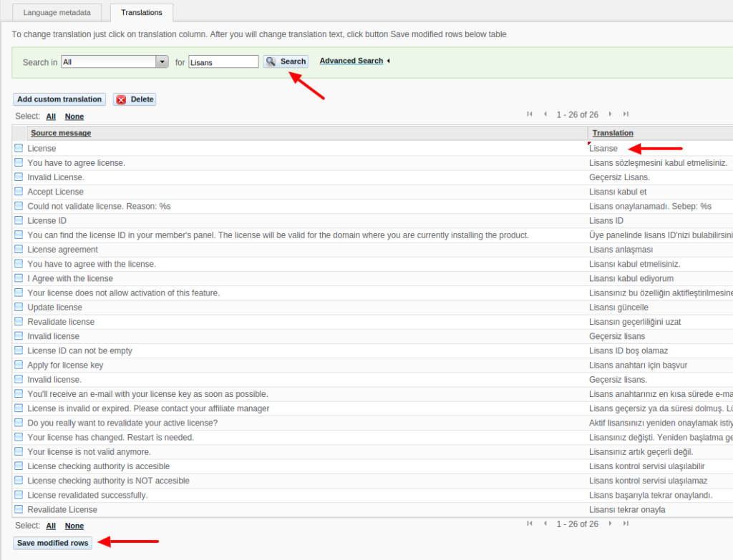This screenshot has width=733, height=560.
Task: Select all rows using the All link
Action: (50, 116)
